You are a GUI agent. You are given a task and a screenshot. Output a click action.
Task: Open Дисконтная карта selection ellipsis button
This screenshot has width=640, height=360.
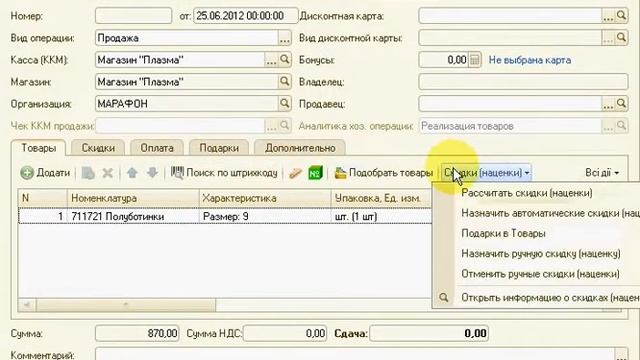tap(608, 16)
